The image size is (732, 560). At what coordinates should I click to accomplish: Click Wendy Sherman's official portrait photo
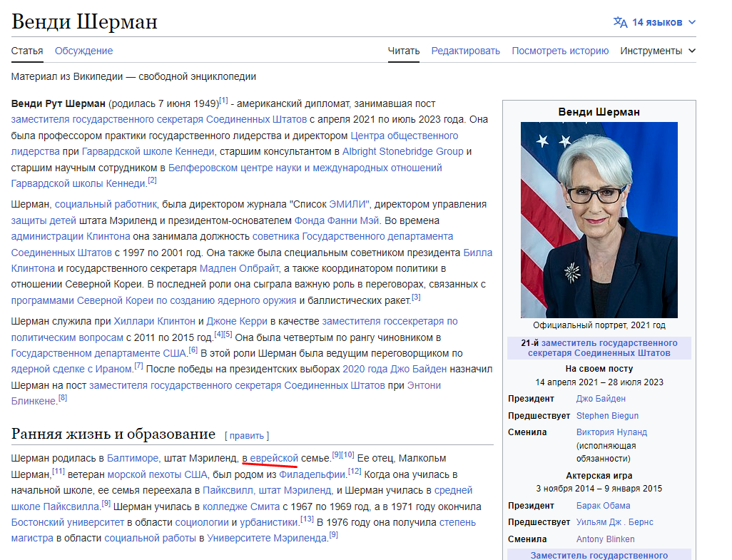pos(599,220)
